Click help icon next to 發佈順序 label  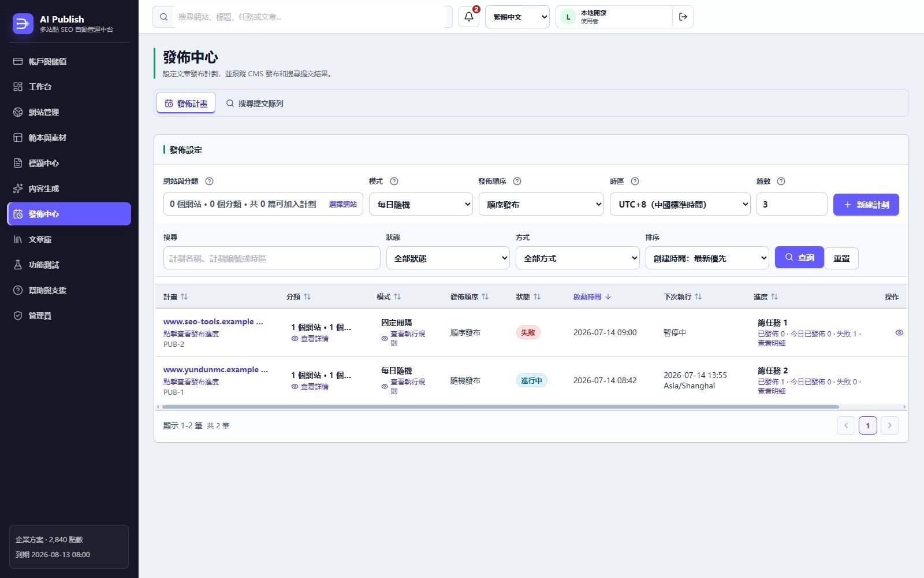[x=517, y=181]
